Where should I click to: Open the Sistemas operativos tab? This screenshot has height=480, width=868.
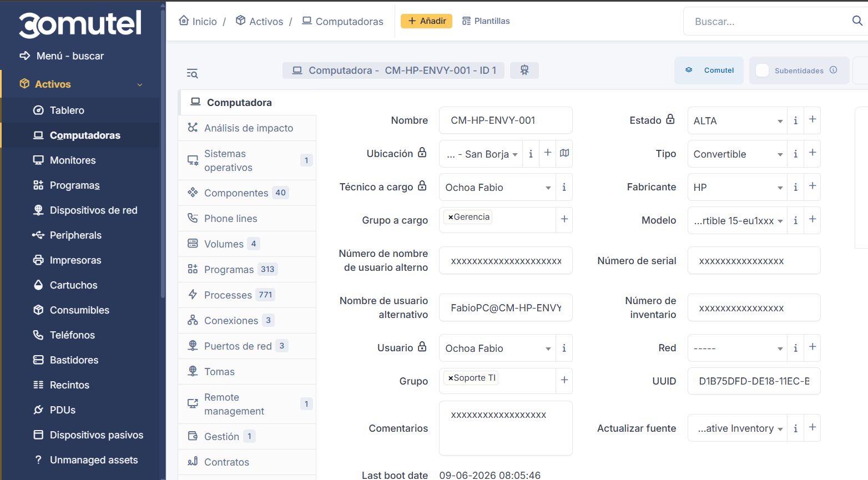pyautogui.click(x=247, y=160)
